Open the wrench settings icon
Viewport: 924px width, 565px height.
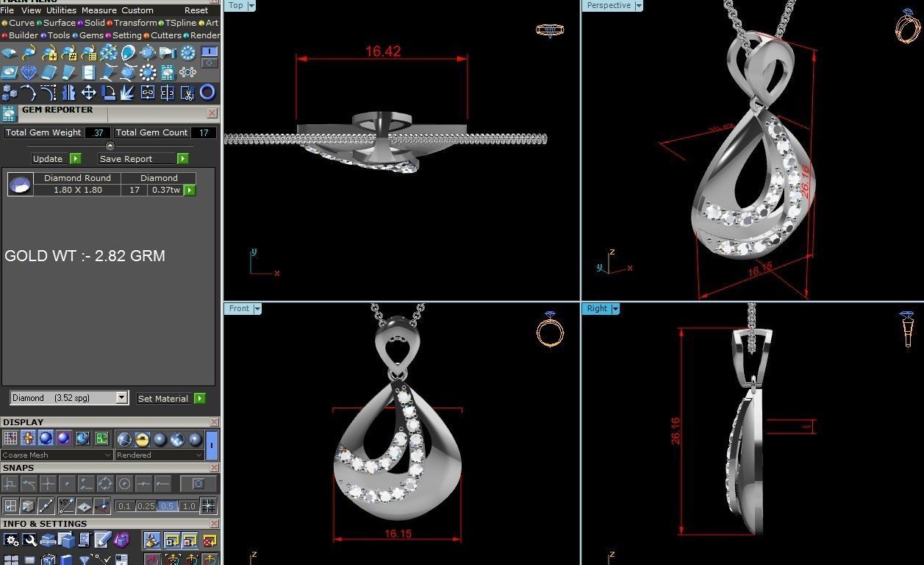(29, 540)
